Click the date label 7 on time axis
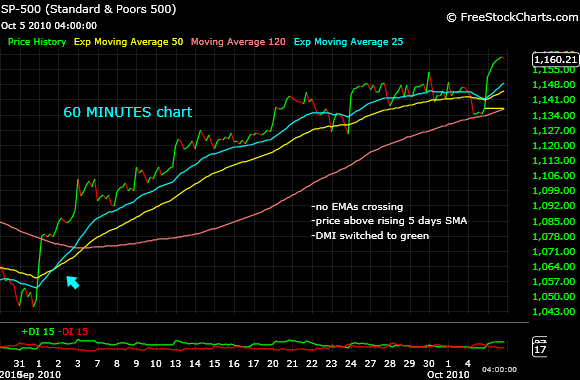Screen dimensions: 580x380 [x=97, y=364]
